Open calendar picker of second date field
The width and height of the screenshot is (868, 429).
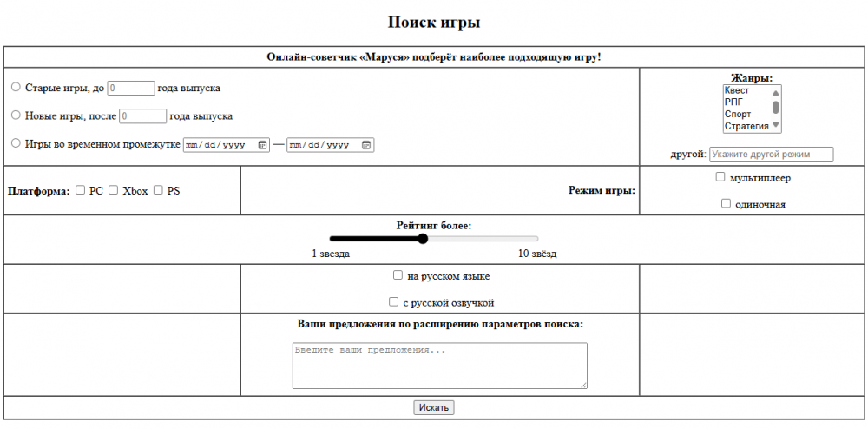(x=366, y=145)
